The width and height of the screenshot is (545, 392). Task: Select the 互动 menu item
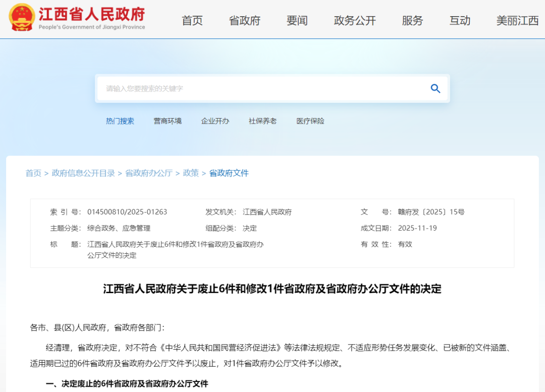(x=460, y=21)
